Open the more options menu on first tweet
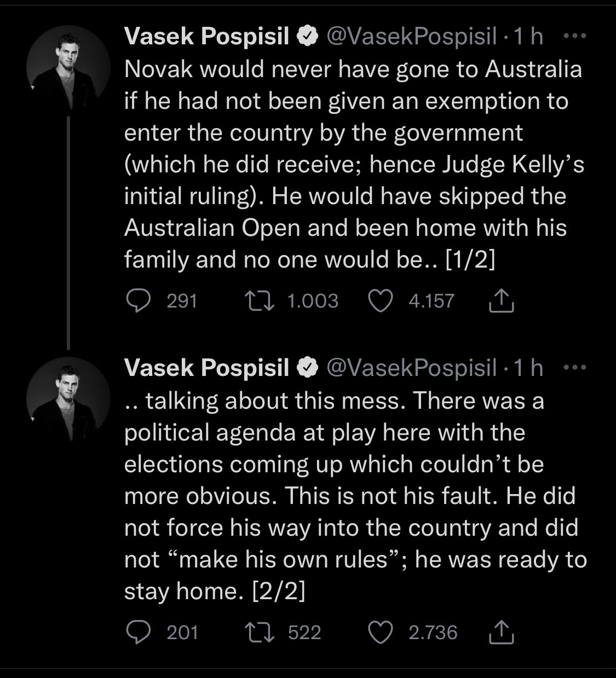This screenshot has width=616, height=678. pyautogui.click(x=575, y=37)
